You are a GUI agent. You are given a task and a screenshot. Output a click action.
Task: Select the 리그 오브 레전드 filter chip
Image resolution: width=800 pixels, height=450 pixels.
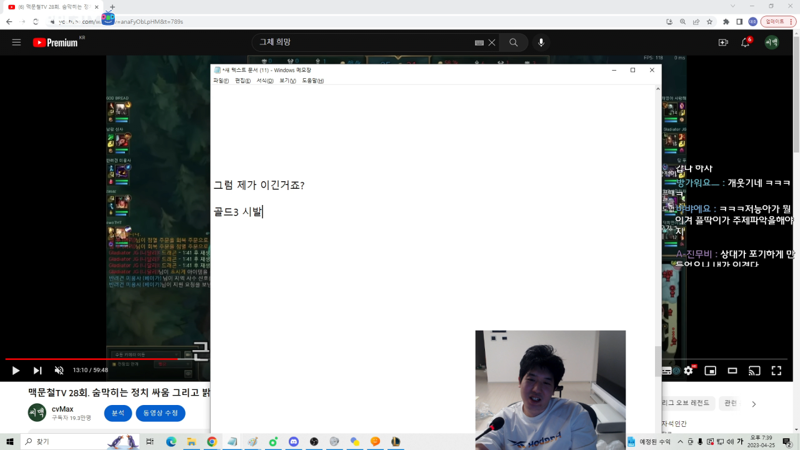(x=686, y=403)
